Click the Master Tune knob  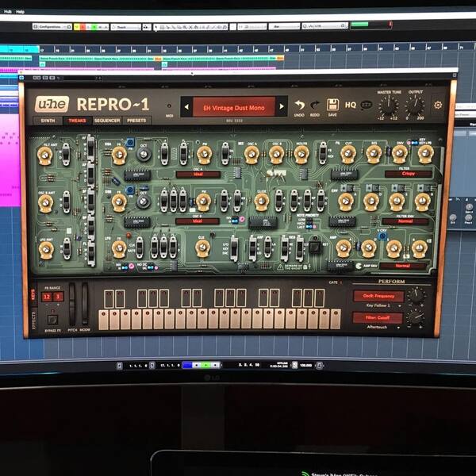(389, 106)
